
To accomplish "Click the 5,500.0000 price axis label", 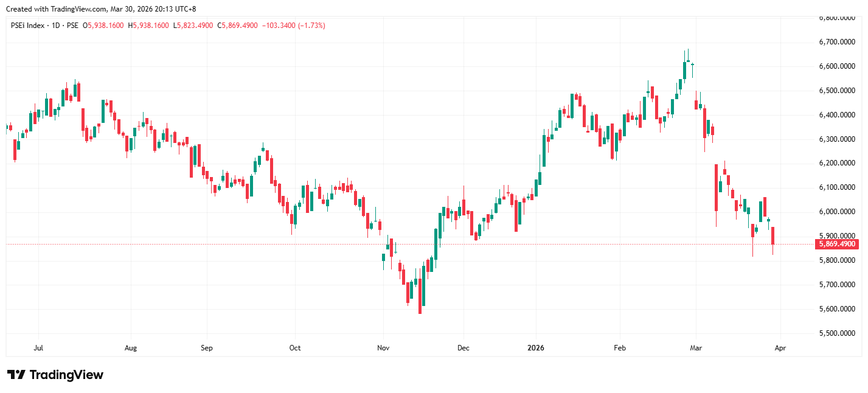I will pyautogui.click(x=837, y=333).
